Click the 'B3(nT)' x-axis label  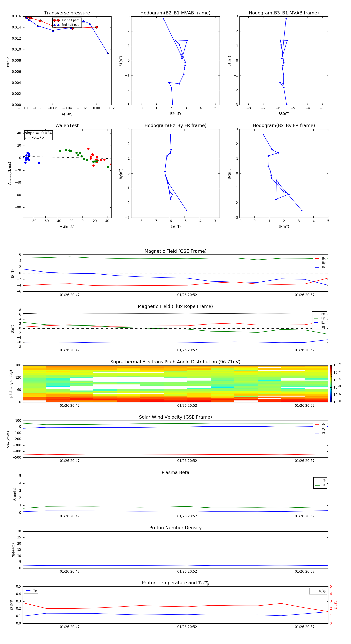point(284,114)
